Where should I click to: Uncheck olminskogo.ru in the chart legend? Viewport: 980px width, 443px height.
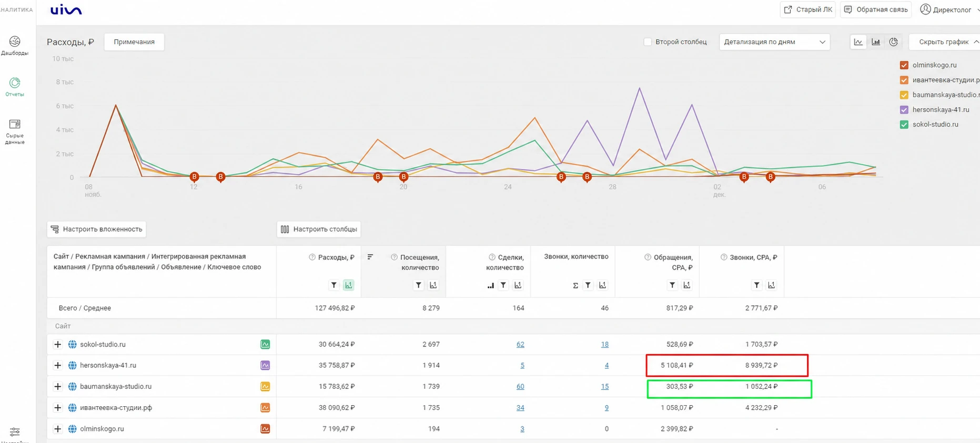[904, 65]
